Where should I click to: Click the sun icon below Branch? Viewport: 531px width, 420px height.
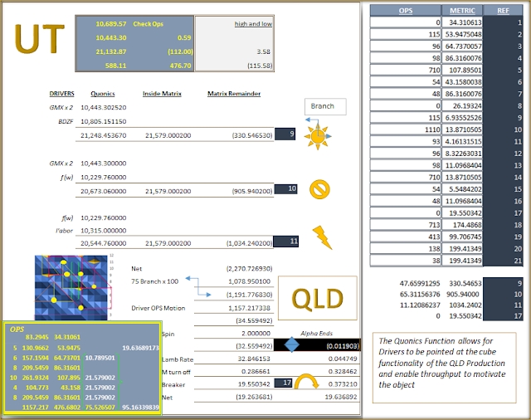coord(318,136)
